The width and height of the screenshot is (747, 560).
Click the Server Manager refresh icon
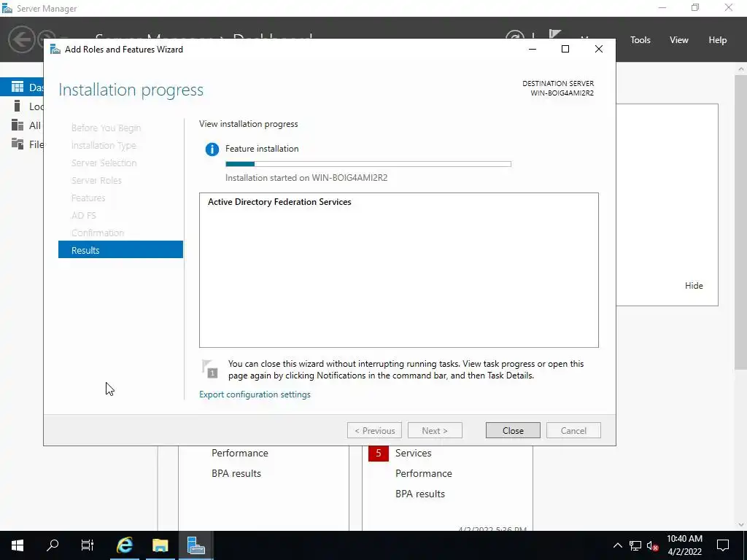pos(514,34)
